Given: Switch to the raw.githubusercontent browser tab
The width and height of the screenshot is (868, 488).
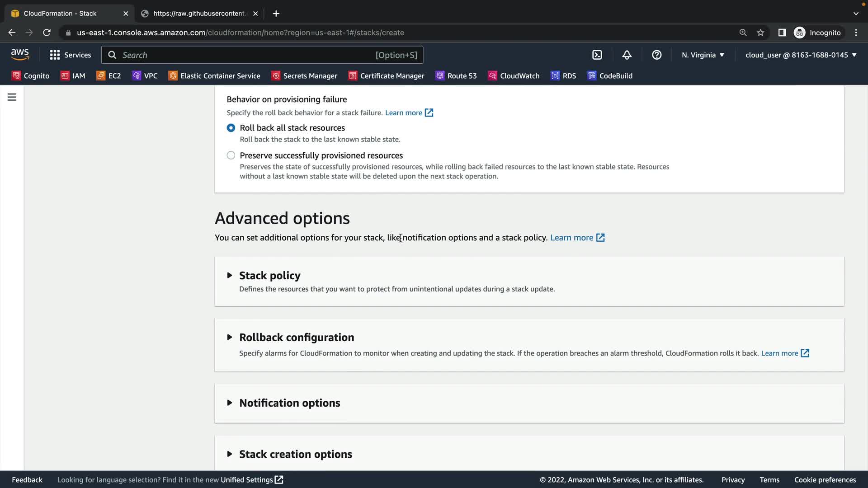Looking at the screenshot, I should pos(199,14).
